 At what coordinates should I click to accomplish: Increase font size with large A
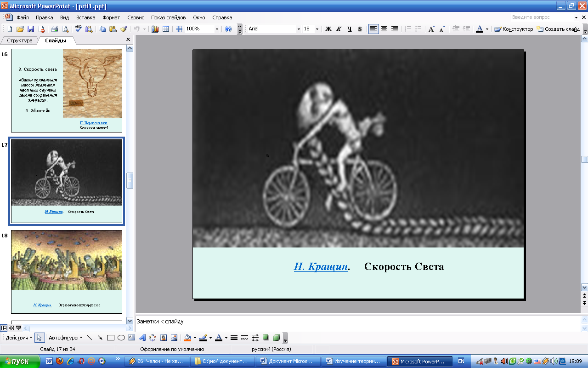[431, 29]
